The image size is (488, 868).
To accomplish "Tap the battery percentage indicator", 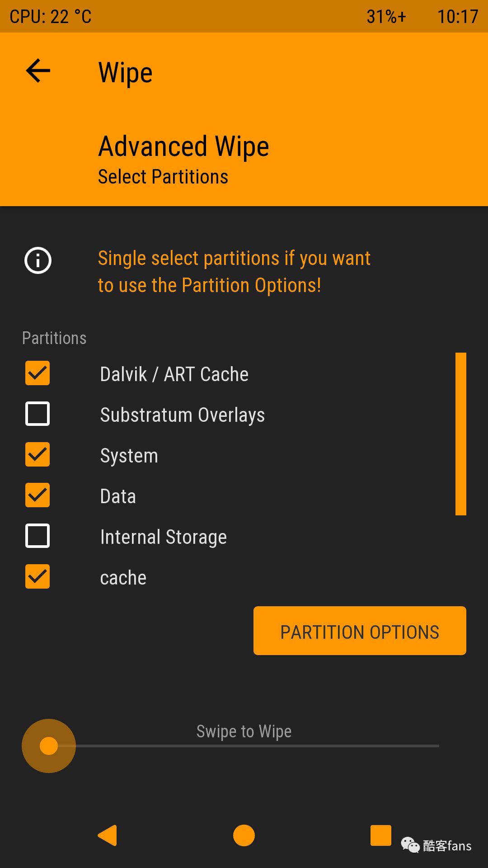I will pos(386,17).
